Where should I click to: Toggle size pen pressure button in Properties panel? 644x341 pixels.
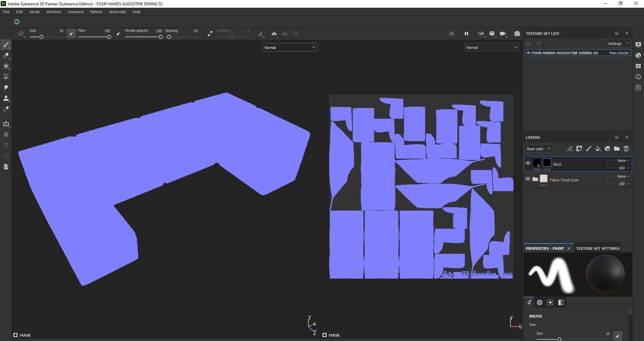pos(617,336)
